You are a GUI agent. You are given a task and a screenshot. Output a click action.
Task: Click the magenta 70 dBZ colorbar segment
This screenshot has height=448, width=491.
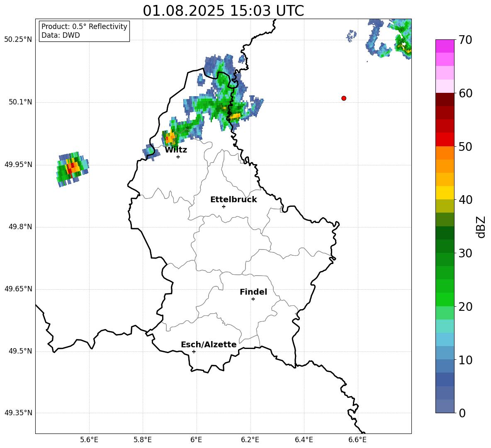[445, 46]
